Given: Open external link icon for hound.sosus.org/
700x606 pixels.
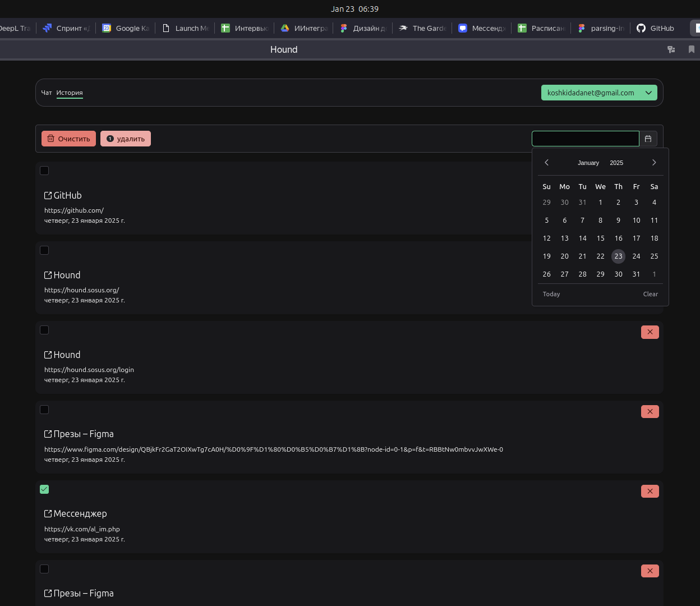Looking at the screenshot, I should tap(48, 275).
